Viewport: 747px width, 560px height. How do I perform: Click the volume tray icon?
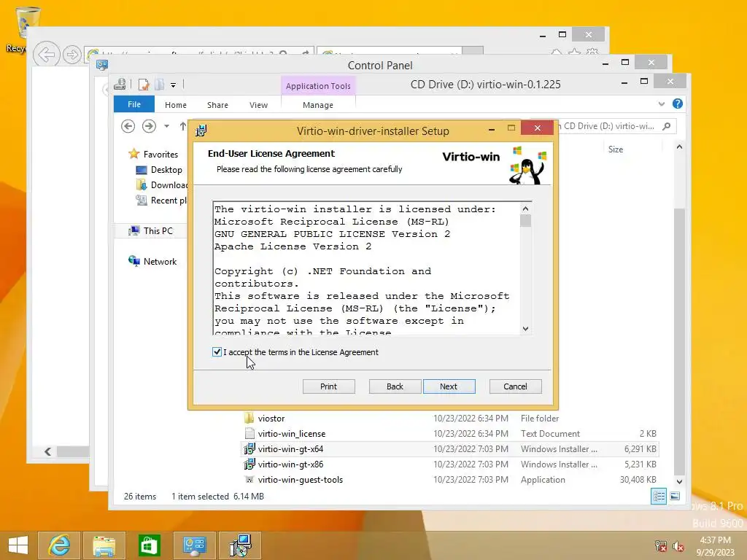tap(678, 546)
